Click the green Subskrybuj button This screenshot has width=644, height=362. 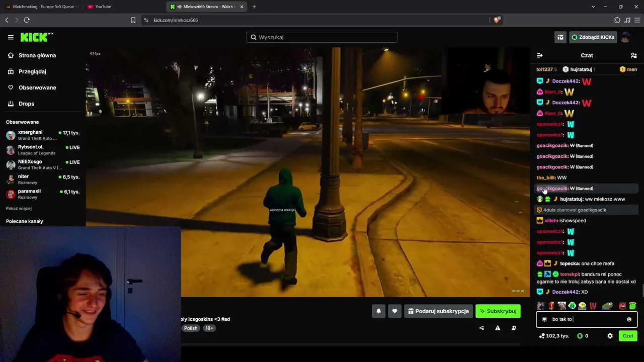[498, 311]
